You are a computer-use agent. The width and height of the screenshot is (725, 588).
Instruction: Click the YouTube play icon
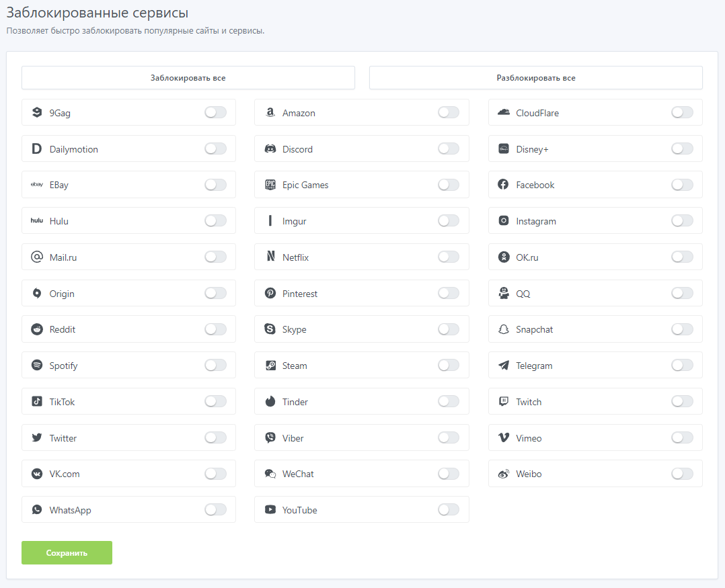(x=270, y=510)
